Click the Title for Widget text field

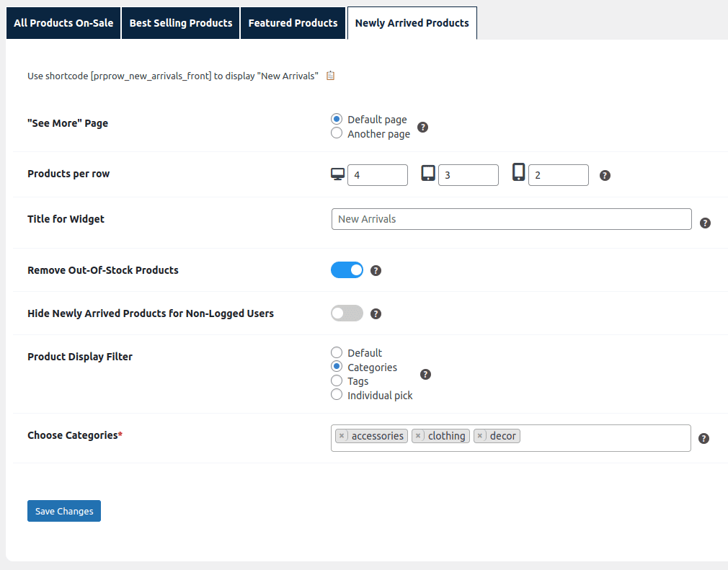pos(511,219)
